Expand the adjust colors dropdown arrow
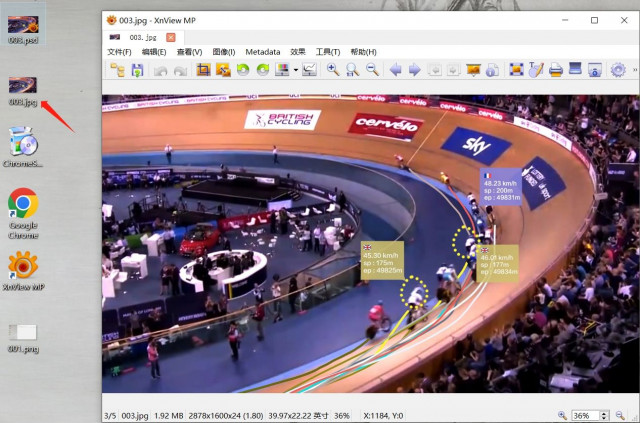 coord(296,70)
